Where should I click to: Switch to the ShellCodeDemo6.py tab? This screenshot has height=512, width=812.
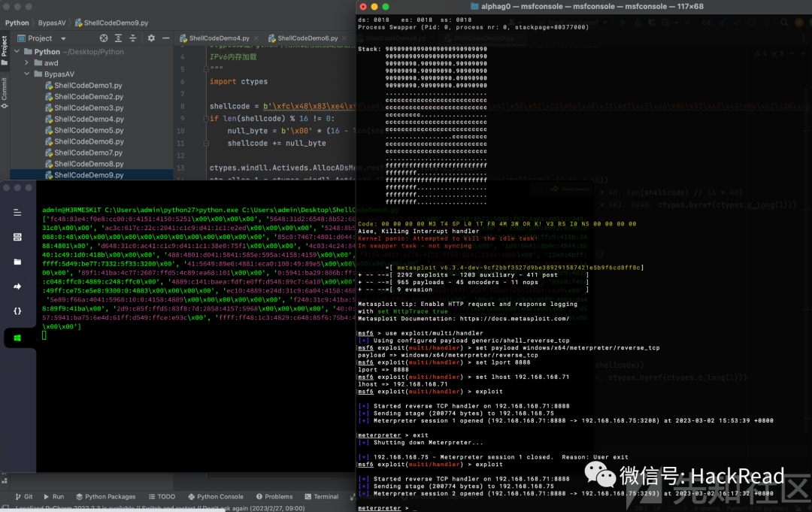point(307,38)
